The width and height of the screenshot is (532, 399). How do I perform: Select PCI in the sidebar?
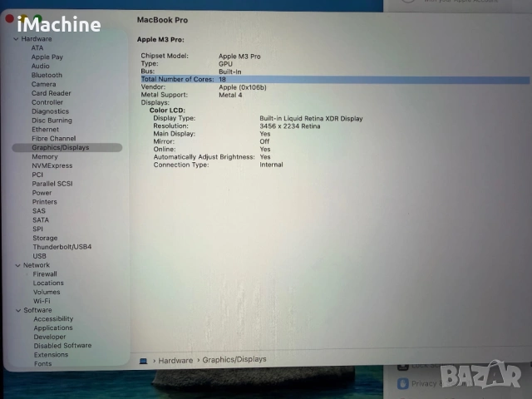pyautogui.click(x=37, y=175)
